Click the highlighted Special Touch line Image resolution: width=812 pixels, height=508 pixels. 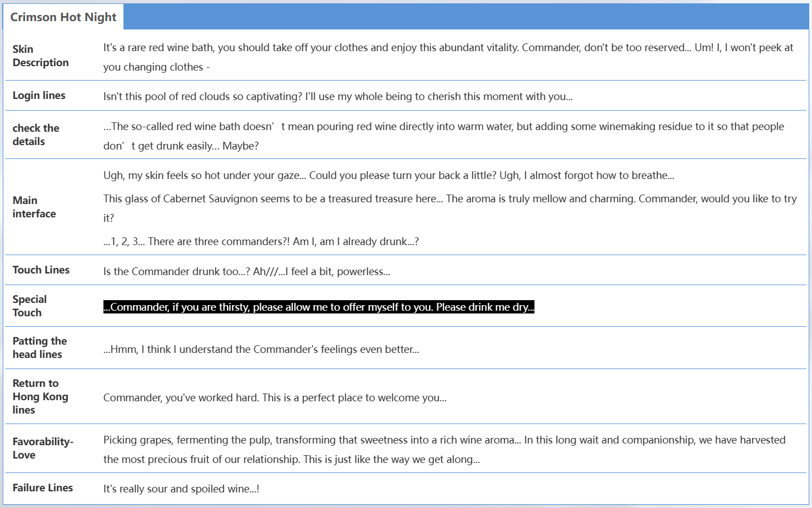point(319,307)
